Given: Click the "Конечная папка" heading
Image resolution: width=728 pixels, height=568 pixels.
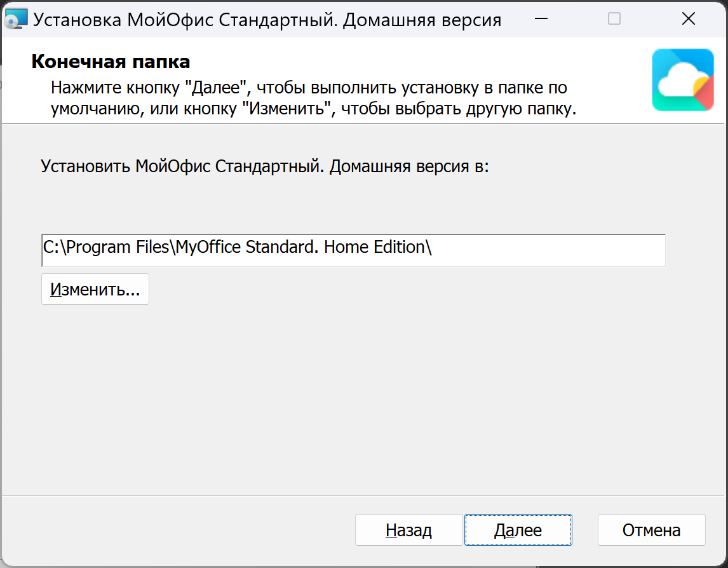Looking at the screenshot, I should coord(111,62).
